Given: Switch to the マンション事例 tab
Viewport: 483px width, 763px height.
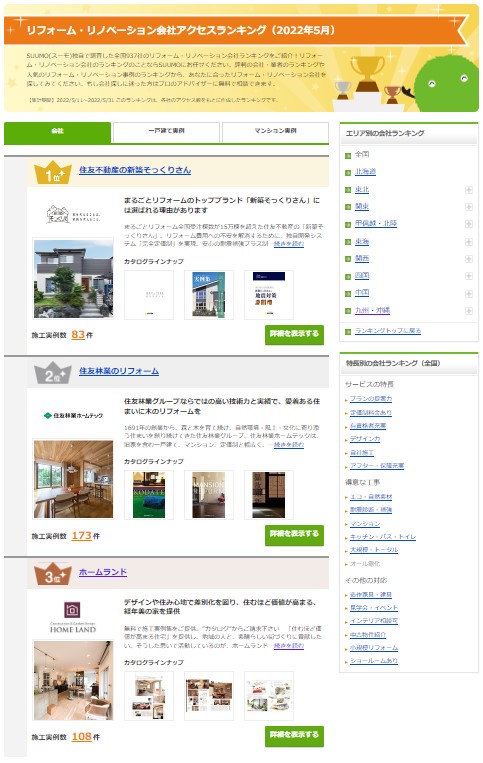Looking at the screenshot, I should coord(275,132).
